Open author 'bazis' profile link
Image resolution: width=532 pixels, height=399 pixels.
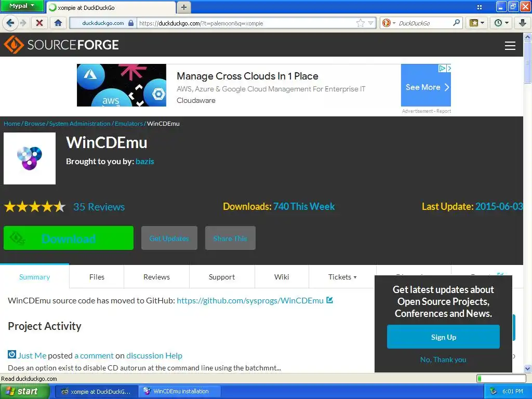(145, 162)
